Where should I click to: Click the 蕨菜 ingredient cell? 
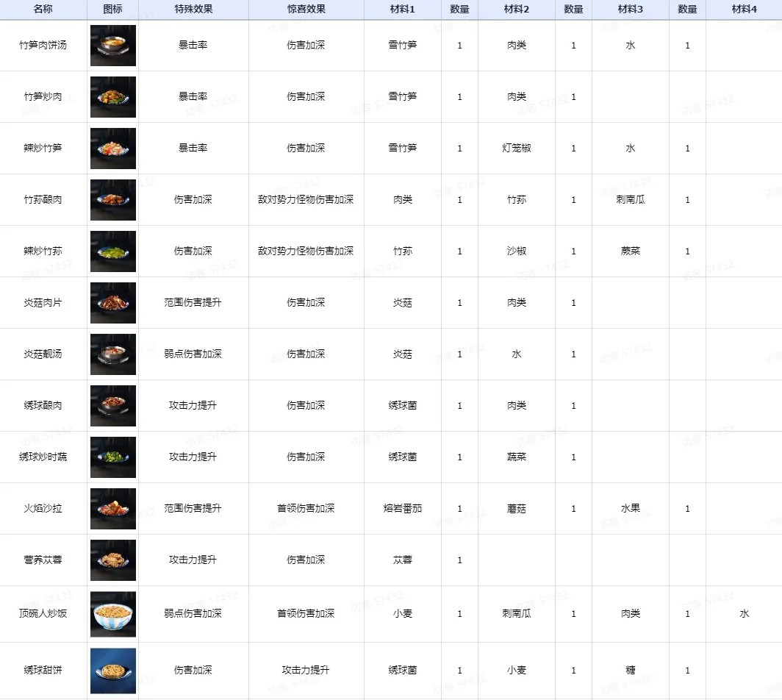pos(631,251)
